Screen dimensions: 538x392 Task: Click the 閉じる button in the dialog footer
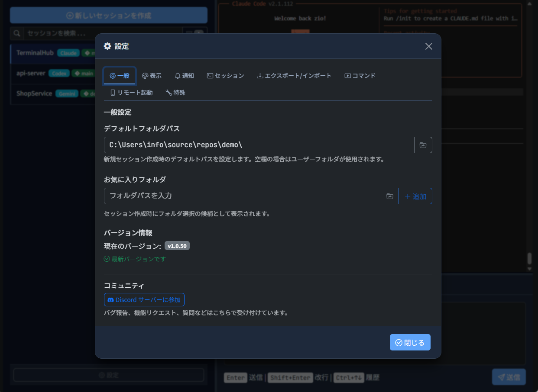pos(410,342)
